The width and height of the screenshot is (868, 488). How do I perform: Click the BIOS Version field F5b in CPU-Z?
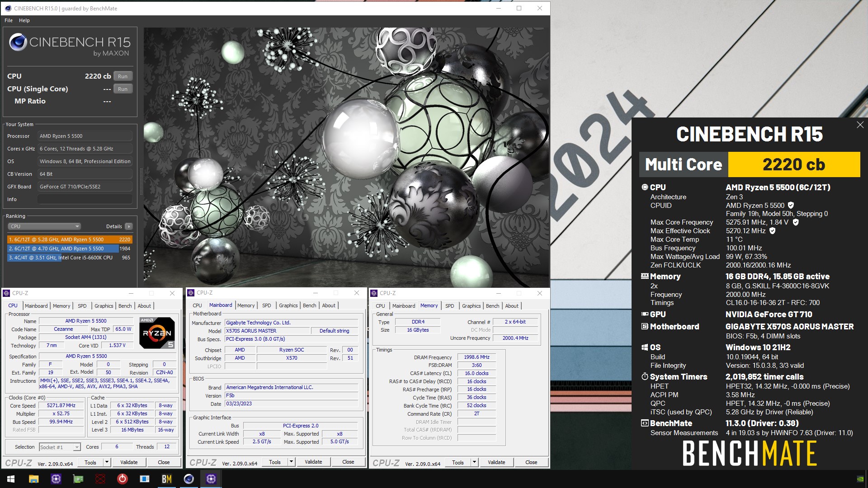coord(292,395)
